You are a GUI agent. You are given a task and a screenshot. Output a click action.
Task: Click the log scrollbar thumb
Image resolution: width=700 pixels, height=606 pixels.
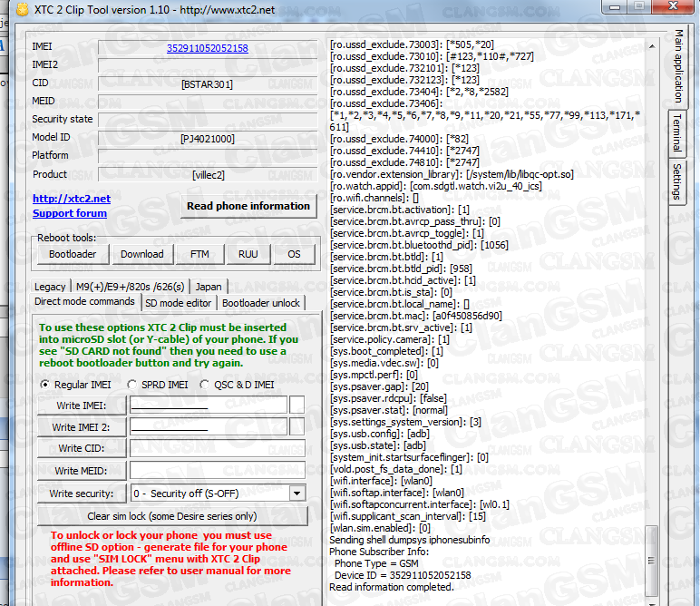pos(652,561)
